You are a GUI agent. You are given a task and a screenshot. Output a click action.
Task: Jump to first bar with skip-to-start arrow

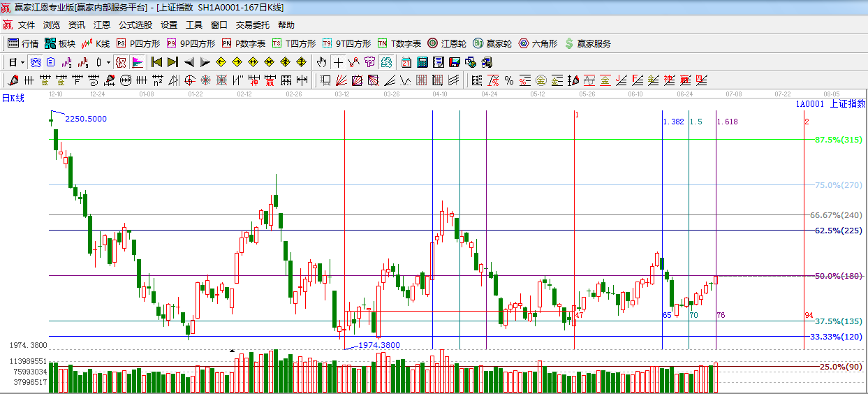pos(157,62)
